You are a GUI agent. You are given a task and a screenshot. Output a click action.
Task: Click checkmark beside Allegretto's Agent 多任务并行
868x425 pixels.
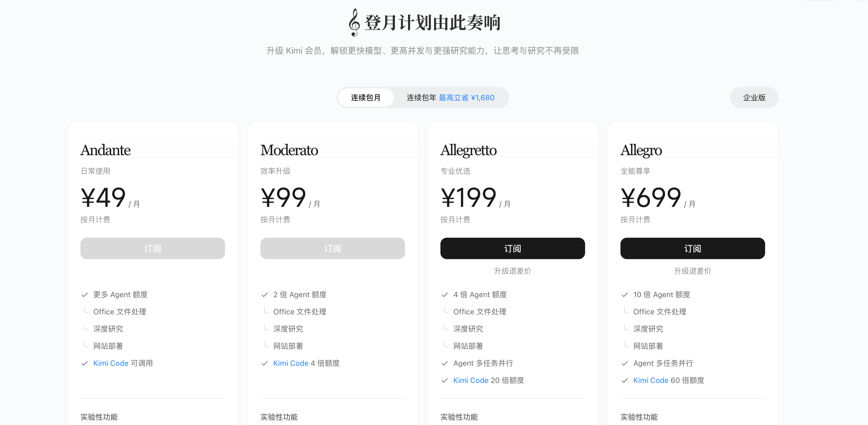[x=444, y=363]
